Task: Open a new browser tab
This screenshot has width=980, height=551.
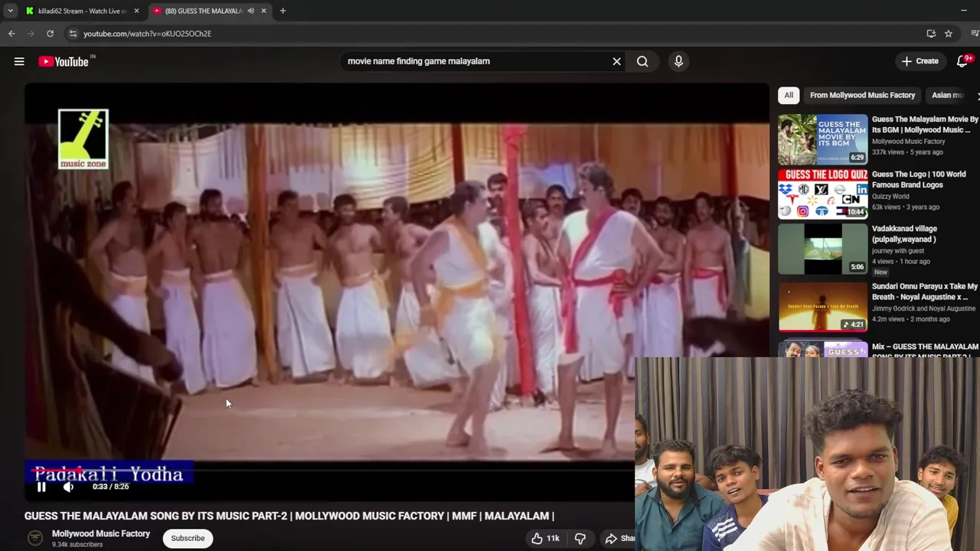Action: click(x=283, y=11)
